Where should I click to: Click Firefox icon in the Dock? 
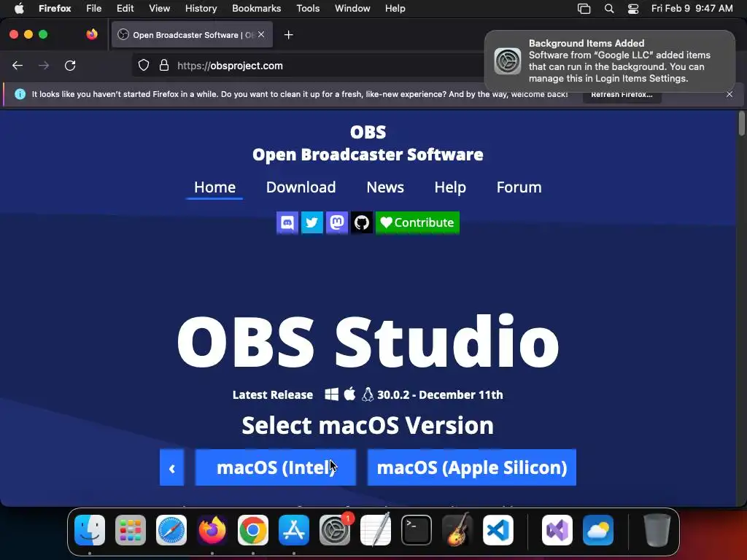212,530
